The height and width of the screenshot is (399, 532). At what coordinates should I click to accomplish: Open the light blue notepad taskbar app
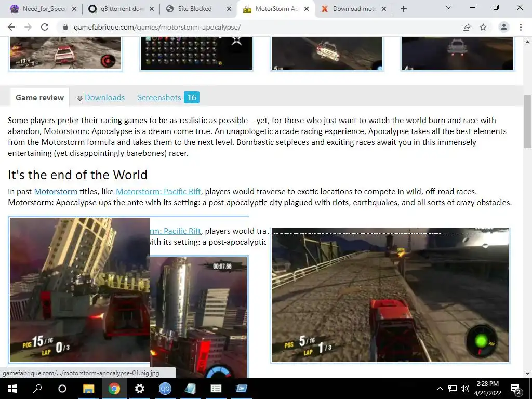coord(190,389)
